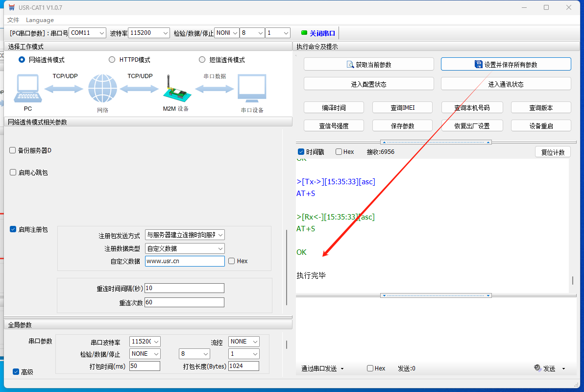
Task: Click the network globe icon in diagram
Action: (102, 88)
